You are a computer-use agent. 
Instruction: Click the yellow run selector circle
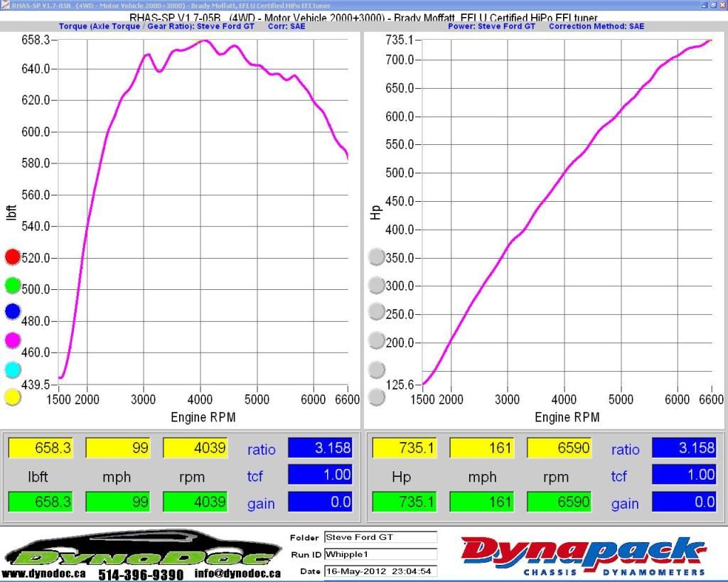pos(13,397)
